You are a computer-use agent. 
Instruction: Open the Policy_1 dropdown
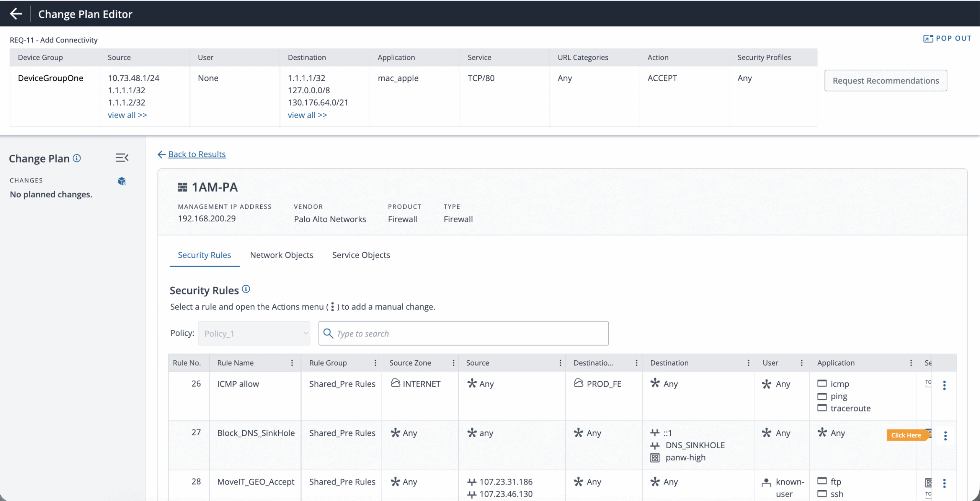pos(254,333)
